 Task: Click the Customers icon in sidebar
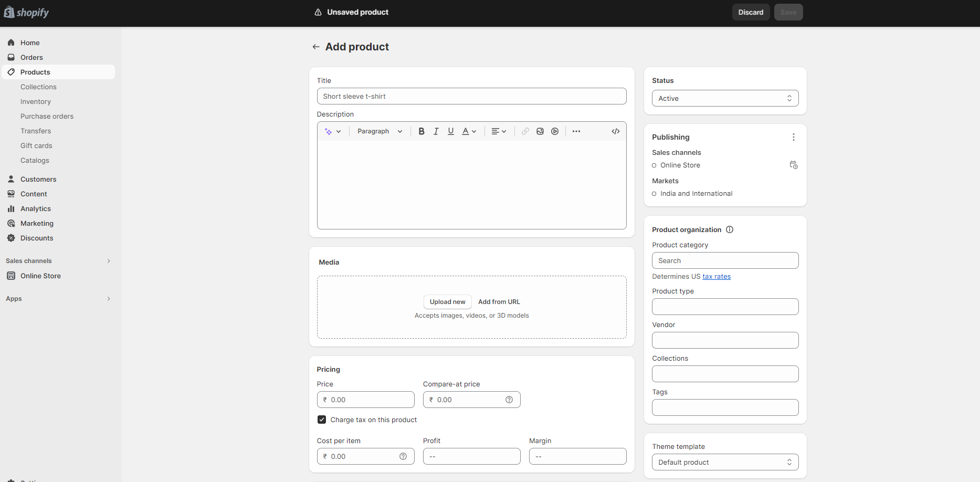click(11, 179)
